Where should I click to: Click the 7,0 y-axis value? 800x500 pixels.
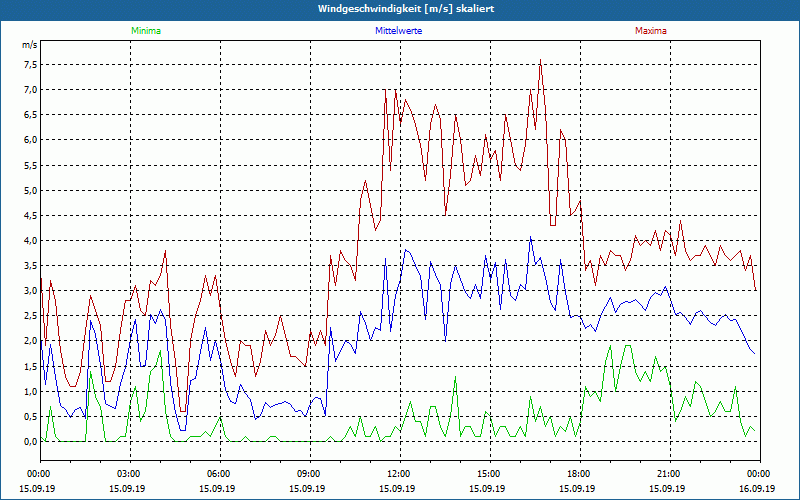(x=30, y=90)
